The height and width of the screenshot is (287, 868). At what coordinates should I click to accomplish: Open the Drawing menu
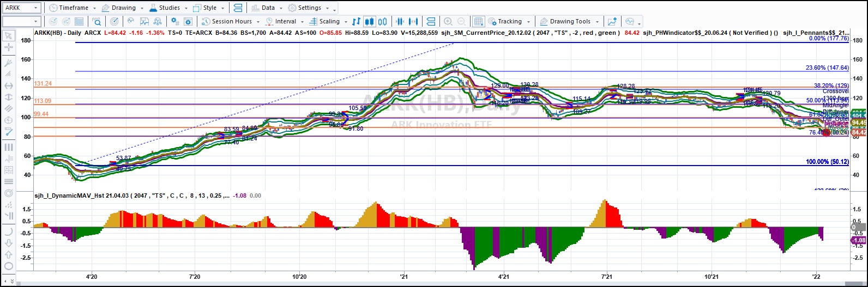pyautogui.click(x=123, y=8)
